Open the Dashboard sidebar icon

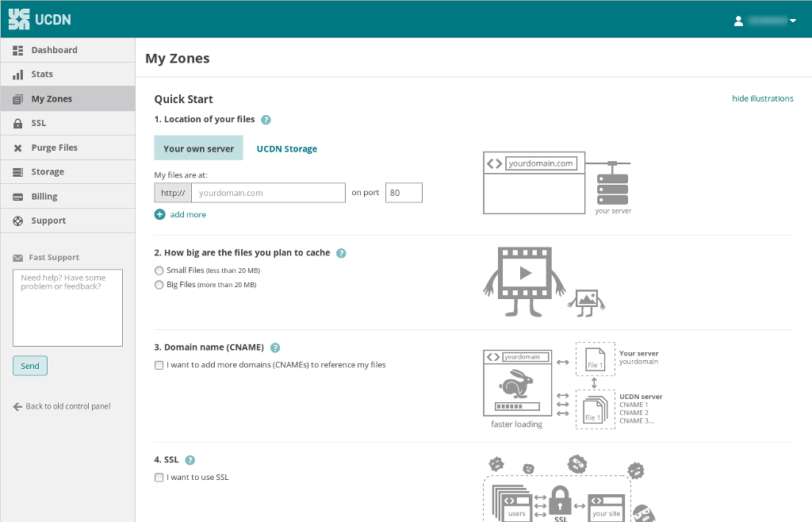pyautogui.click(x=18, y=50)
